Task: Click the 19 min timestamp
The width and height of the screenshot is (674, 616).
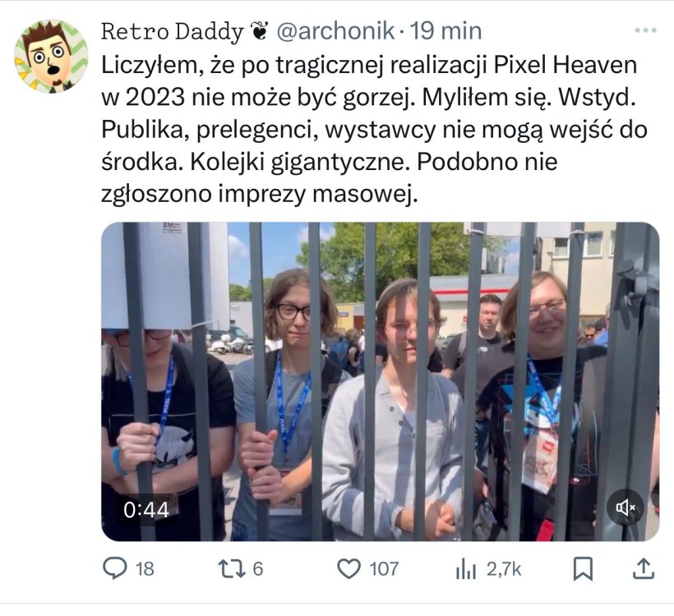Action: [445, 31]
